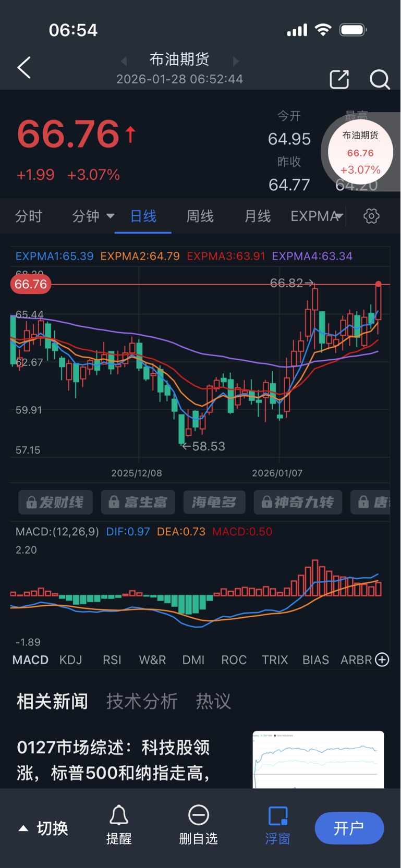The image size is (401, 868).
Task: Tap the red 66.76 price line tag
Action: (x=31, y=284)
